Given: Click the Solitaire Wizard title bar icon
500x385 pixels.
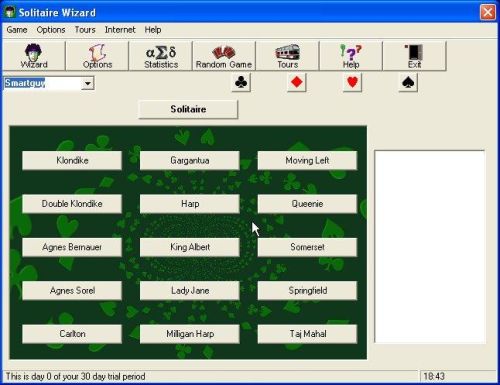Looking at the screenshot, I should (x=10, y=12).
